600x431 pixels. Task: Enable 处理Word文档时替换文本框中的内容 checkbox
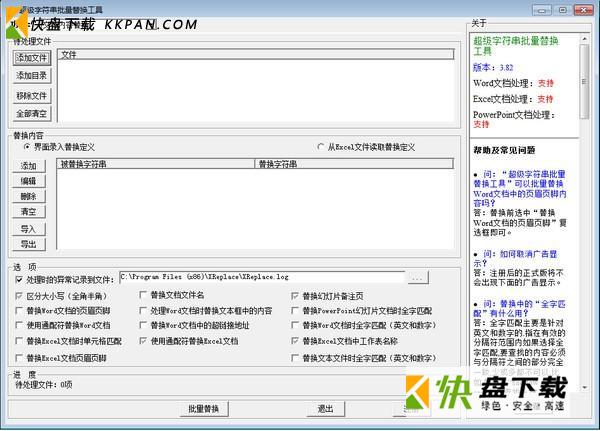[143, 311]
